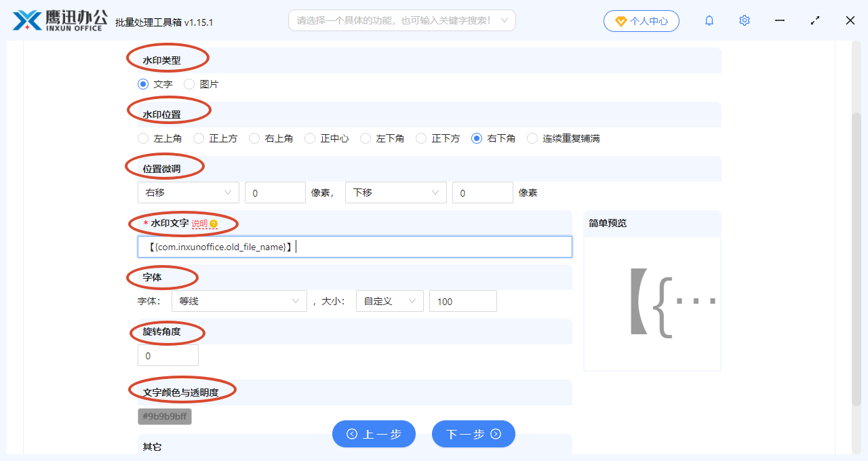868x461 pixels.
Task: Open the 自定义 size dropdown
Action: click(390, 301)
